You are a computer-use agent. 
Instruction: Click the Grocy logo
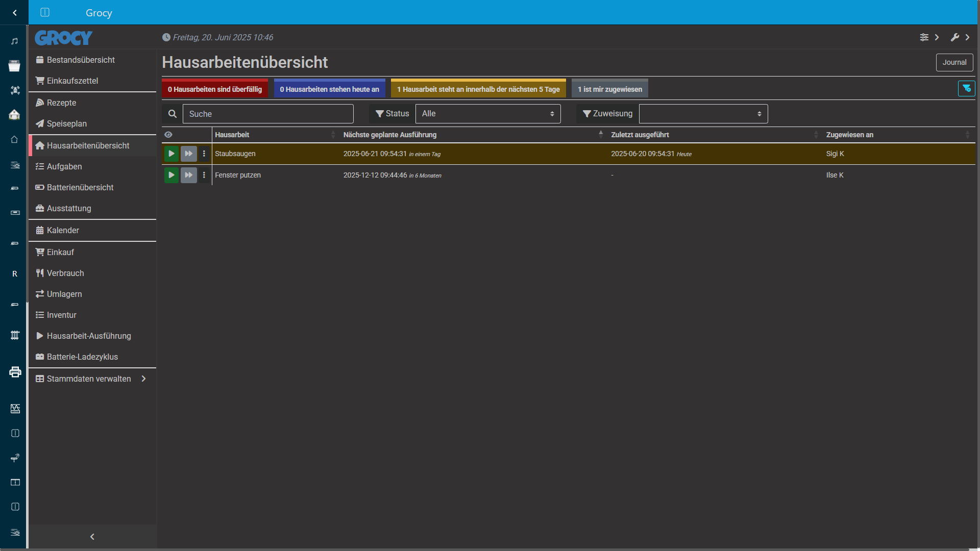64,38
